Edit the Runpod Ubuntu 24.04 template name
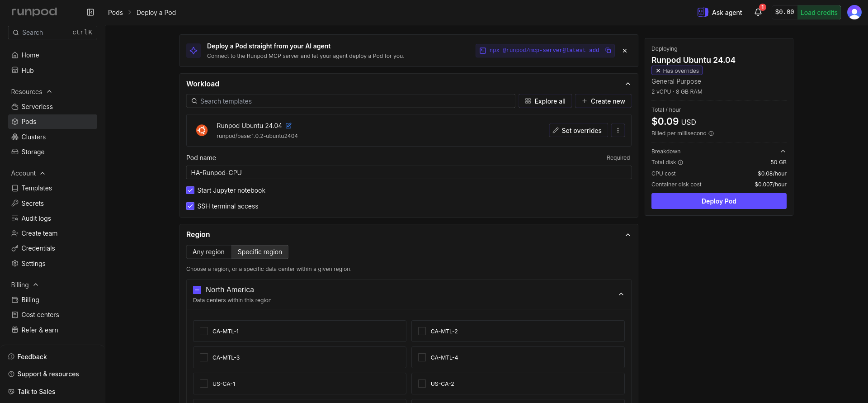 point(288,126)
